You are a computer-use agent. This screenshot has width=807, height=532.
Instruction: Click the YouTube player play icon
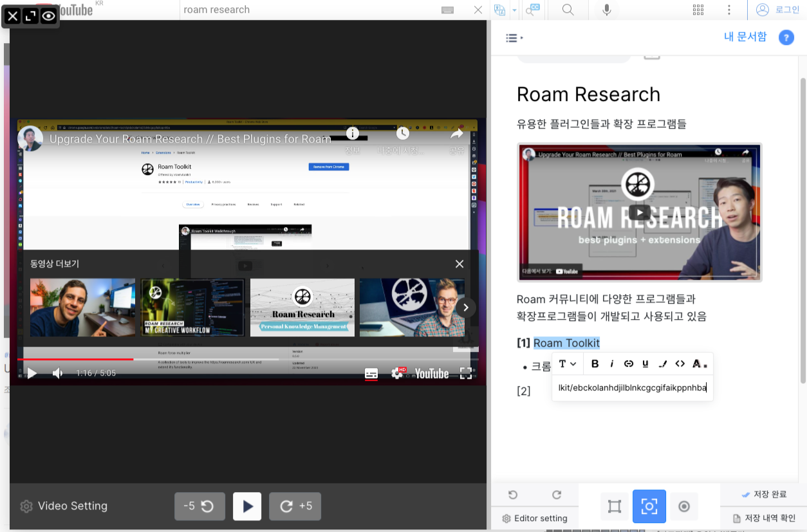point(32,373)
